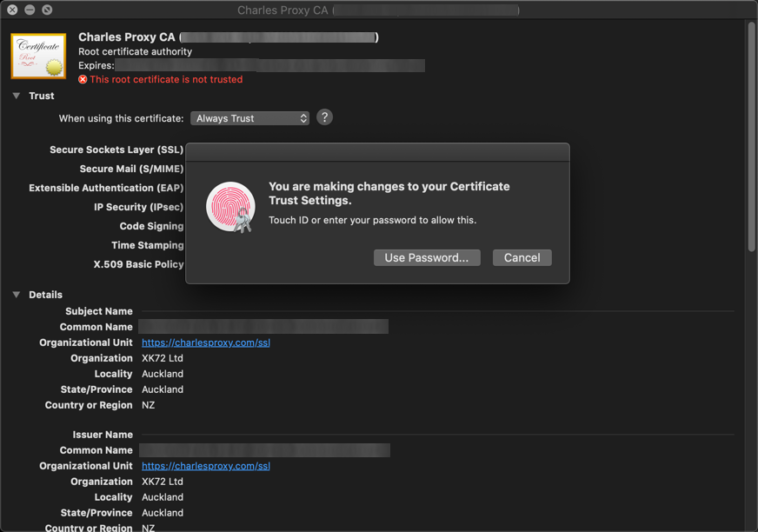The image size is (758, 532).
Task: Click the Touch ID fingerprint icon
Action: tap(230, 207)
